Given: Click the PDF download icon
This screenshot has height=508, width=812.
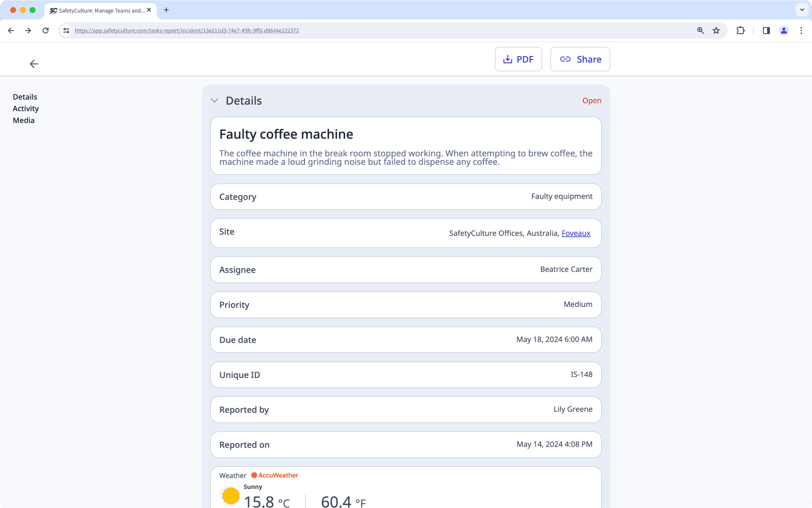Looking at the screenshot, I should (x=507, y=59).
